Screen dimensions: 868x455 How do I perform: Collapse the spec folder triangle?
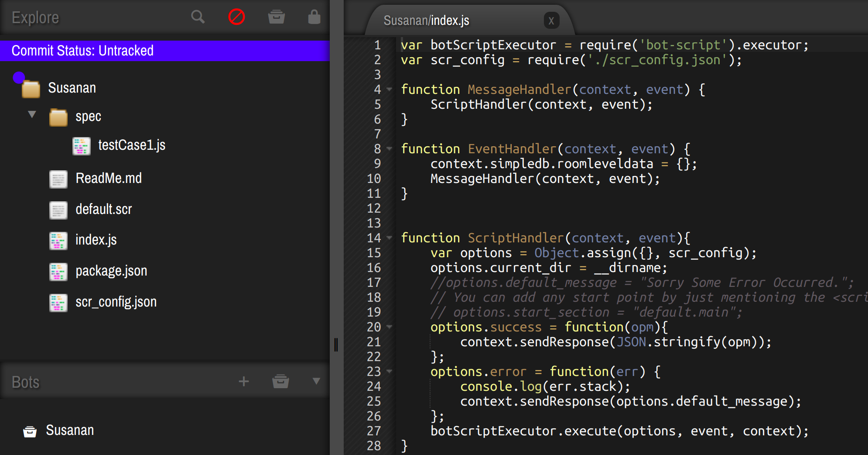click(32, 114)
